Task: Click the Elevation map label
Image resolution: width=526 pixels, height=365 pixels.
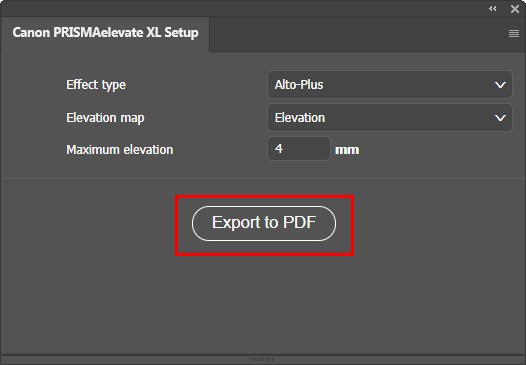Action: [105, 118]
